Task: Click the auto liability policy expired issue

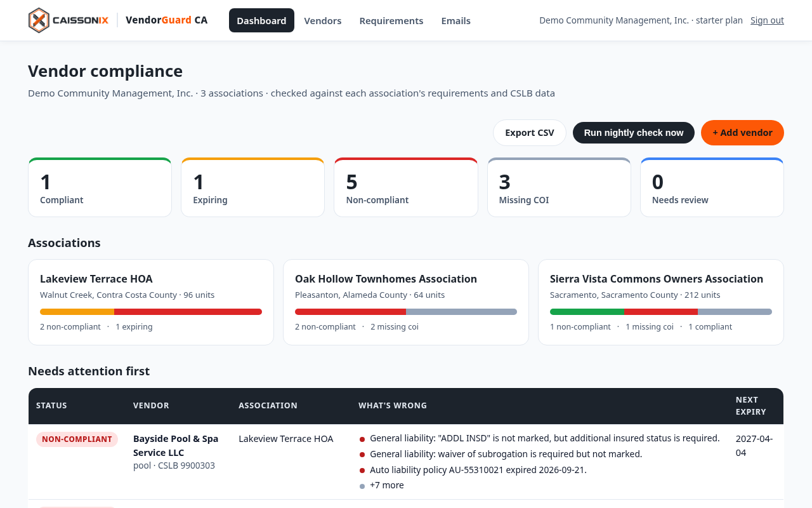Action: coord(478,470)
